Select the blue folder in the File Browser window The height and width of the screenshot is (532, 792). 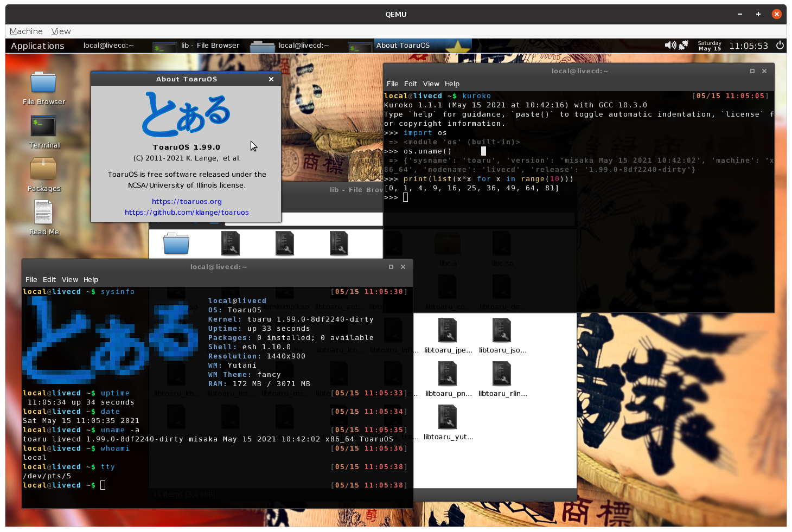(176, 243)
